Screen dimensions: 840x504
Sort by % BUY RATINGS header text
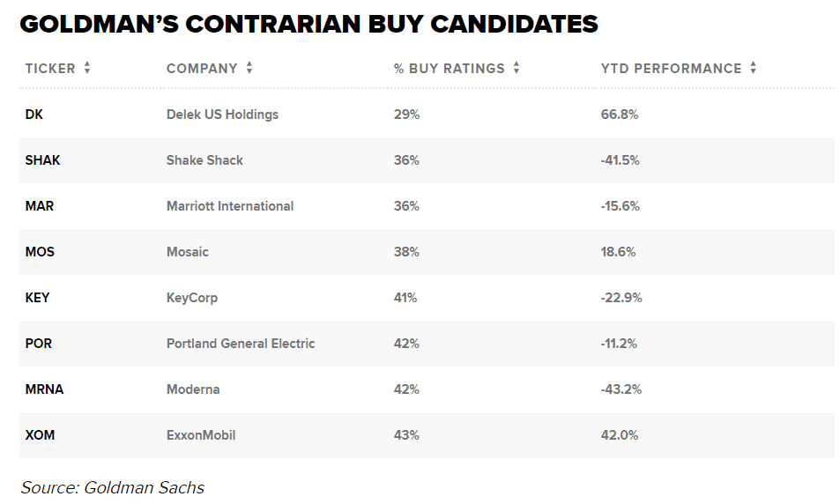pos(450,69)
